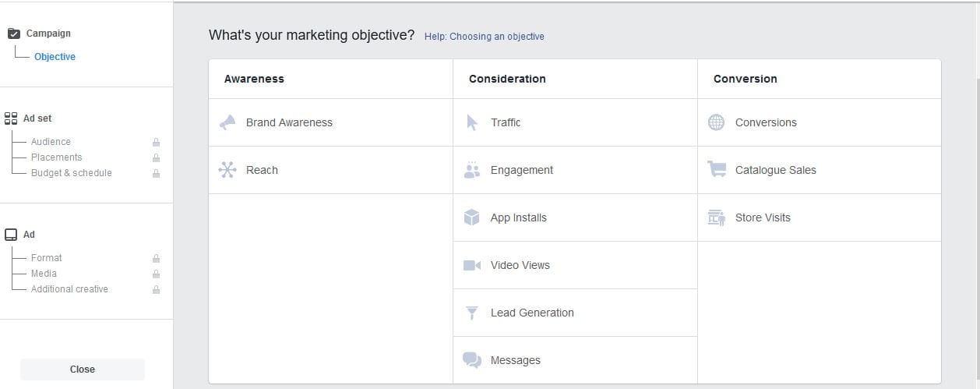The image size is (980, 389).
Task: Choose the Brand Awareness objective
Action: tap(330, 122)
